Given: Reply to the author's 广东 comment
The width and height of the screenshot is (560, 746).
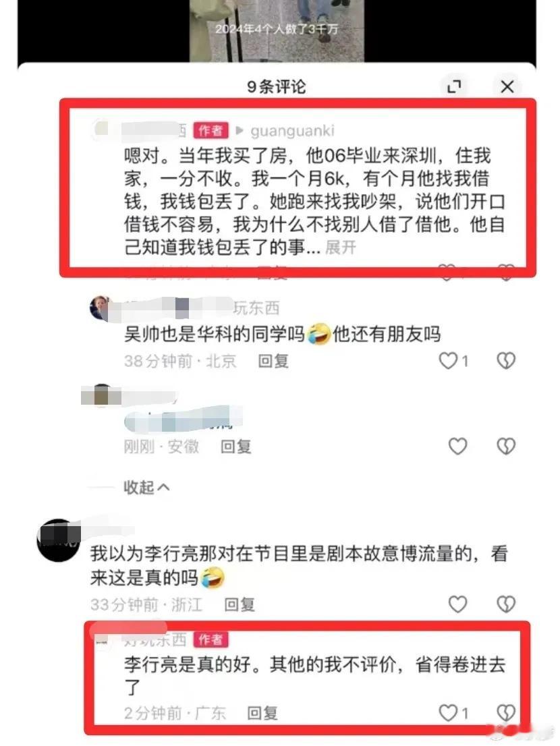Looking at the screenshot, I should (262, 713).
